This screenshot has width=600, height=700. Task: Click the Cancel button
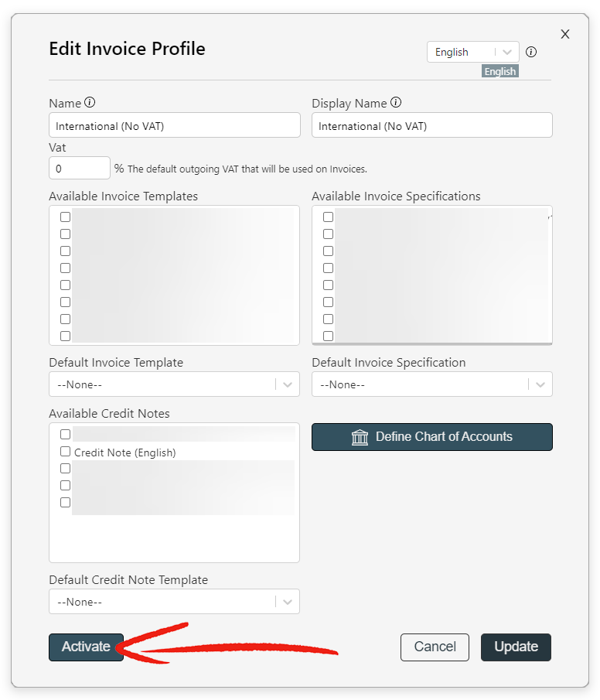(435, 647)
